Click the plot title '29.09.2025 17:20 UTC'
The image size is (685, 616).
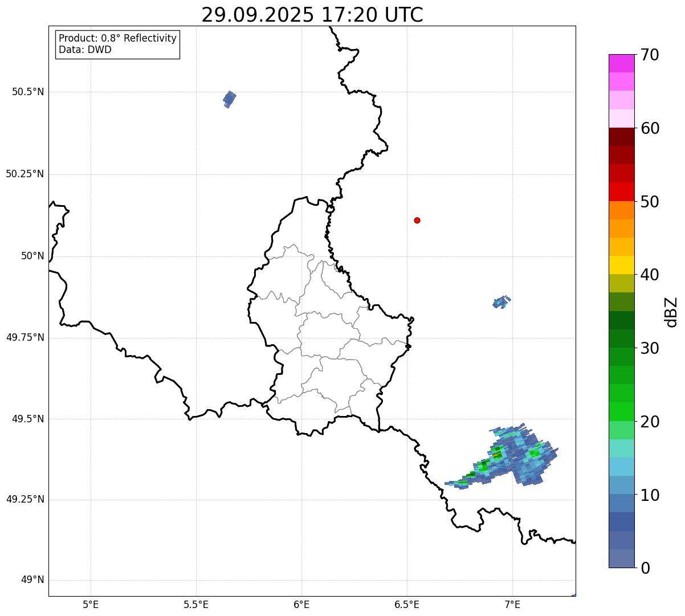(x=312, y=15)
